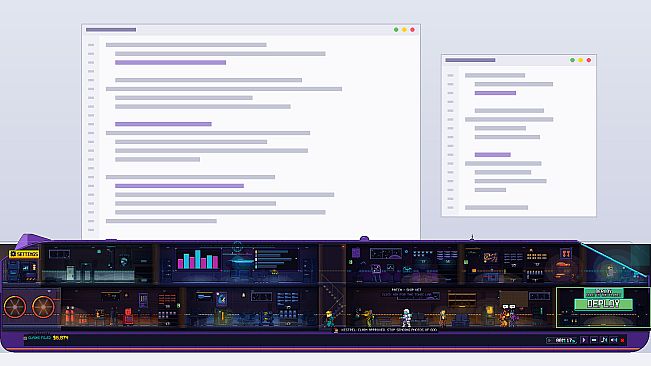Click the pilot seated in the cockpit

[x=609, y=272]
